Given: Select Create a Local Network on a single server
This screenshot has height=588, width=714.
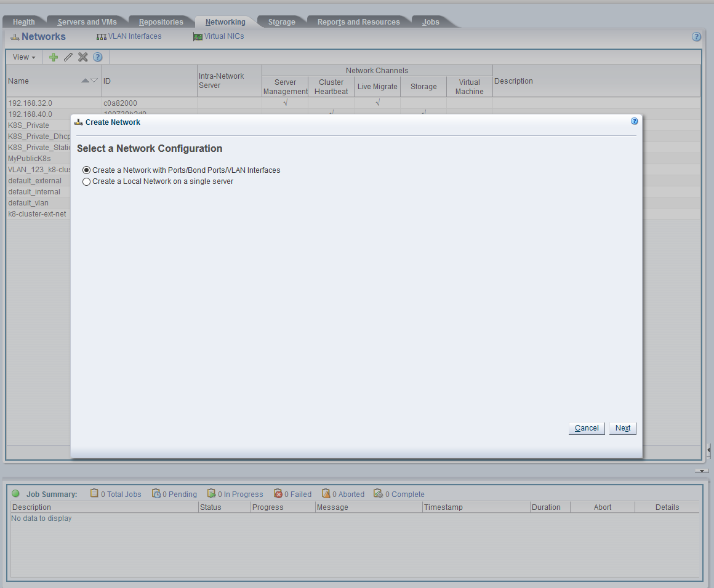Looking at the screenshot, I should coord(86,181).
